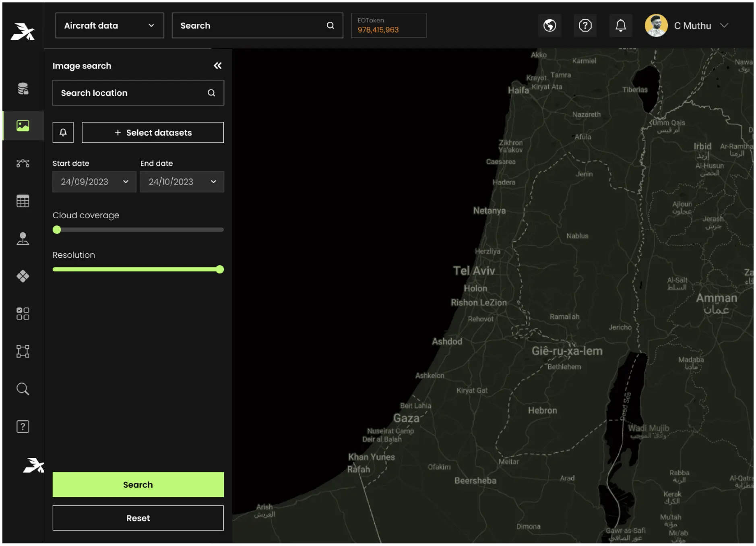Open the database icon in the sidebar

[x=23, y=88]
